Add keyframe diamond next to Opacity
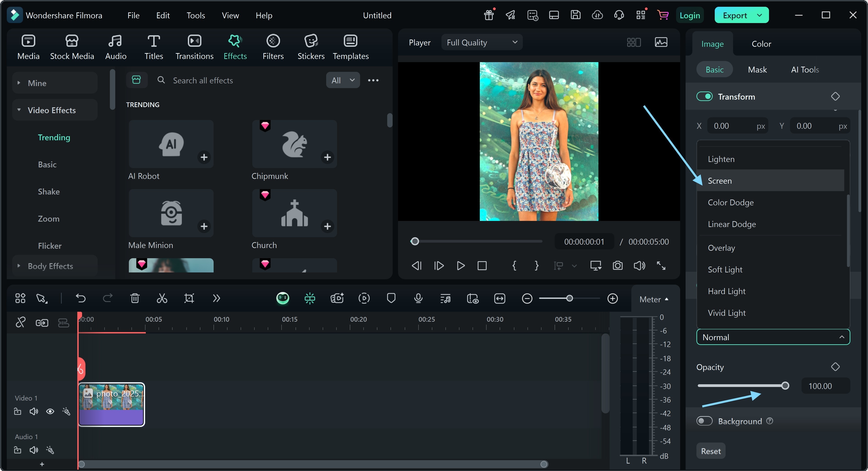The height and width of the screenshot is (471, 868). [x=835, y=367]
